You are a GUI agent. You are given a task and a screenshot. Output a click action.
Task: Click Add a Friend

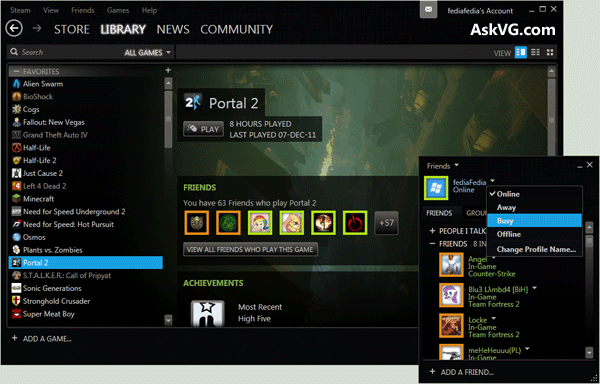[461, 372]
